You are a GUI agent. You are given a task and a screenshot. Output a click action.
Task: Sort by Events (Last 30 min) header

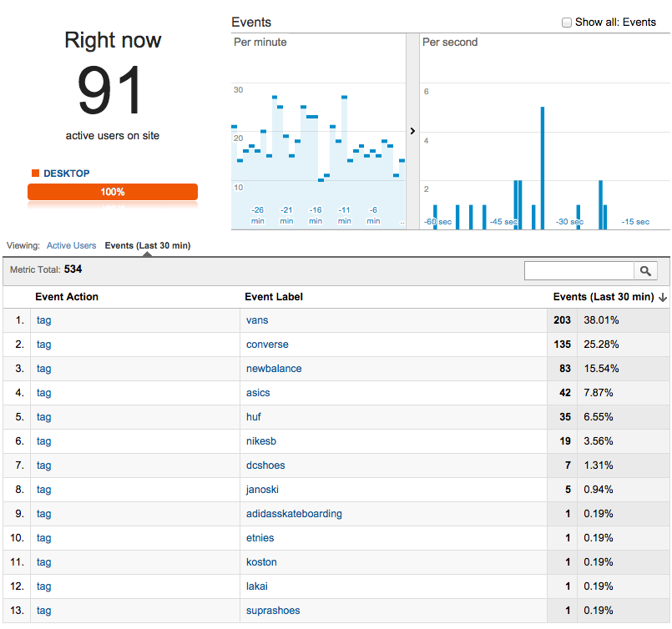[x=604, y=297]
